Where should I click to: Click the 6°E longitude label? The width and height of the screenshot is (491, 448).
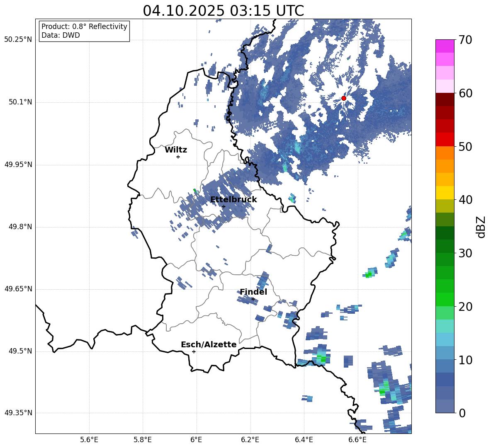coord(196,440)
